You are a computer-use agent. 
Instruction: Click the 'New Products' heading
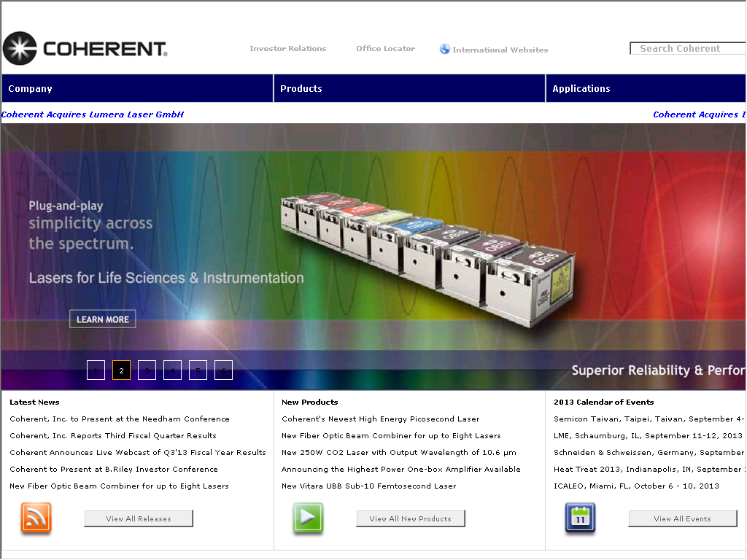pos(309,402)
